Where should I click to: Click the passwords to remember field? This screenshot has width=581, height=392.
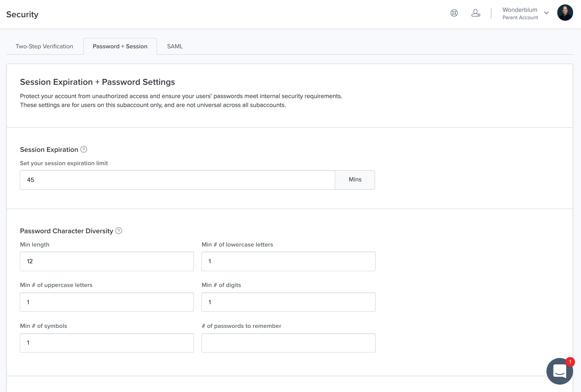coord(288,343)
